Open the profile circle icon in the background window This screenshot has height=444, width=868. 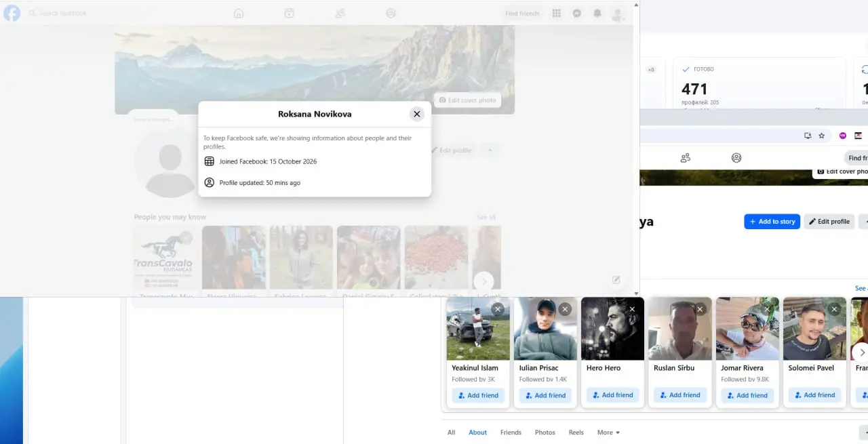736,158
